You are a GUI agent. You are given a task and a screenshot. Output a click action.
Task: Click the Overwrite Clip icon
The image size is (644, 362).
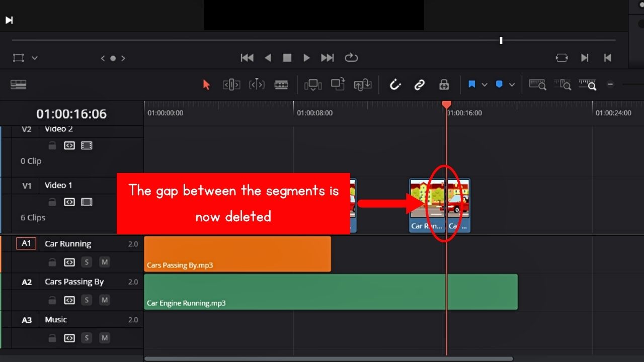point(338,84)
